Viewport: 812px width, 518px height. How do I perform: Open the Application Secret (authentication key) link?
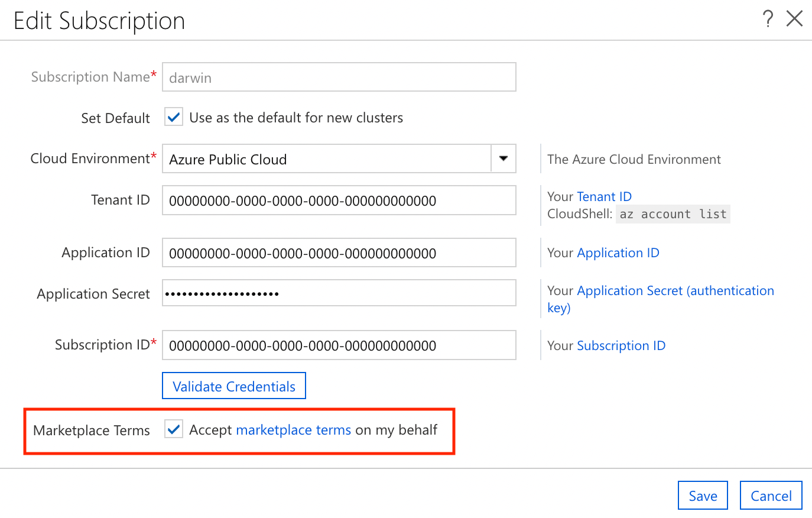tap(661, 299)
